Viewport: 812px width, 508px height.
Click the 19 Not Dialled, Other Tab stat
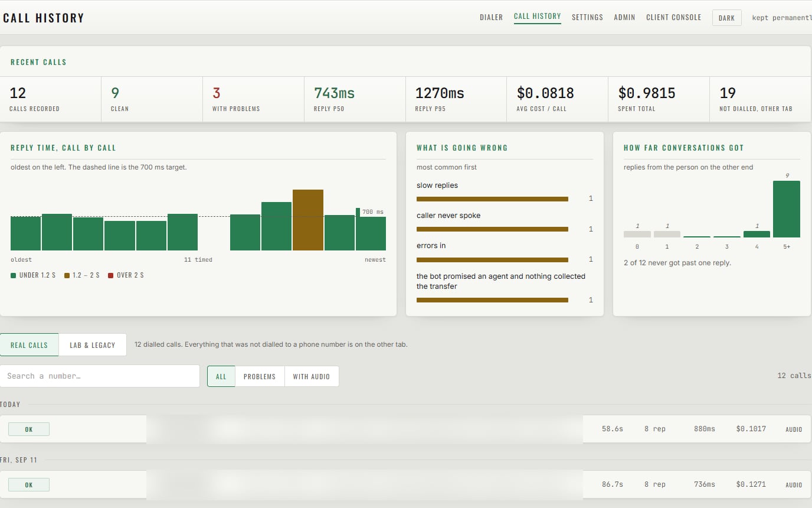[x=761, y=99]
